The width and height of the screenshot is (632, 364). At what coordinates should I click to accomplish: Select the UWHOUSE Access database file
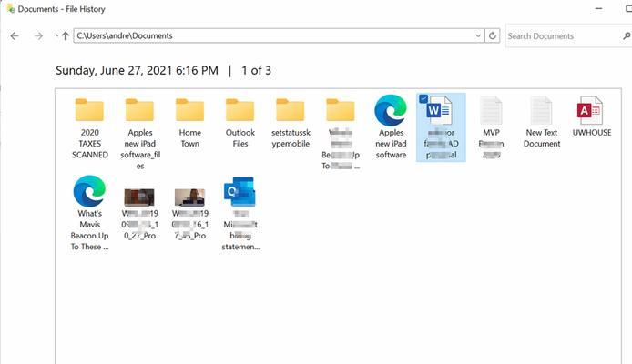click(591, 116)
